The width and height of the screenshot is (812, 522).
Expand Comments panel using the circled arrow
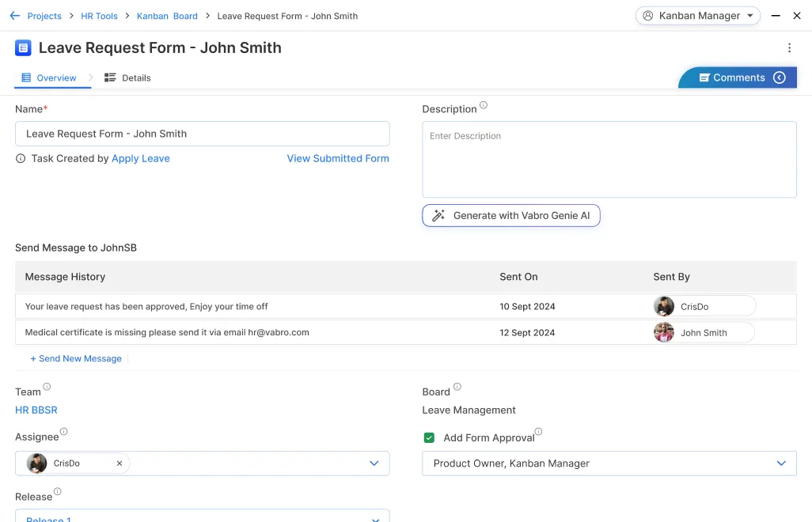pyautogui.click(x=780, y=78)
